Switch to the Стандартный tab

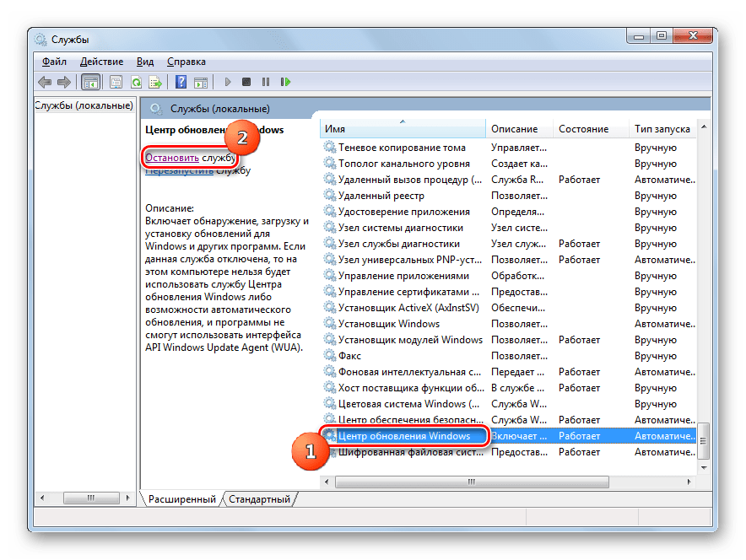coord(259,499)
